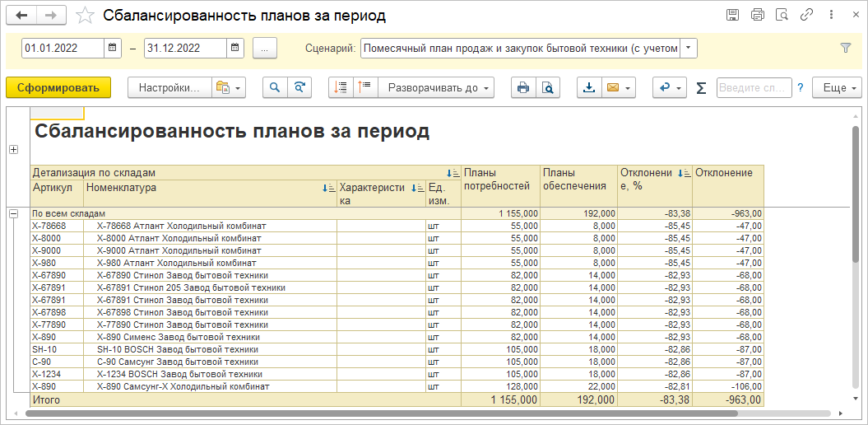Open start date calendar picker
Image resolution: width=868 pixels, height=425 pixels.
[113, 48]
